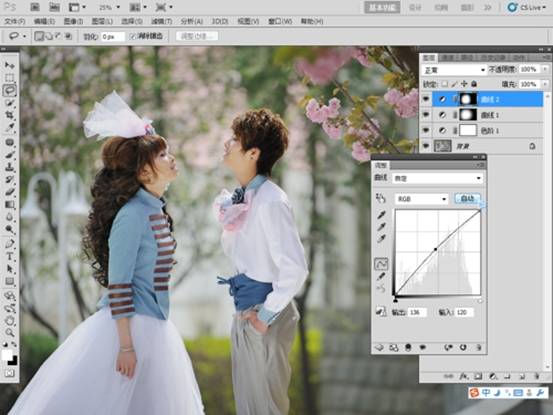
Task: Choose edit-points curve mode button
Action: click(x=381, y=264)
